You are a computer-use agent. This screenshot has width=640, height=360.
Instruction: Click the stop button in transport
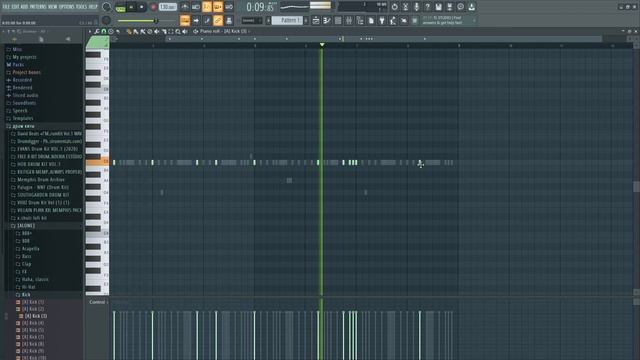click(x=141, y=7)
